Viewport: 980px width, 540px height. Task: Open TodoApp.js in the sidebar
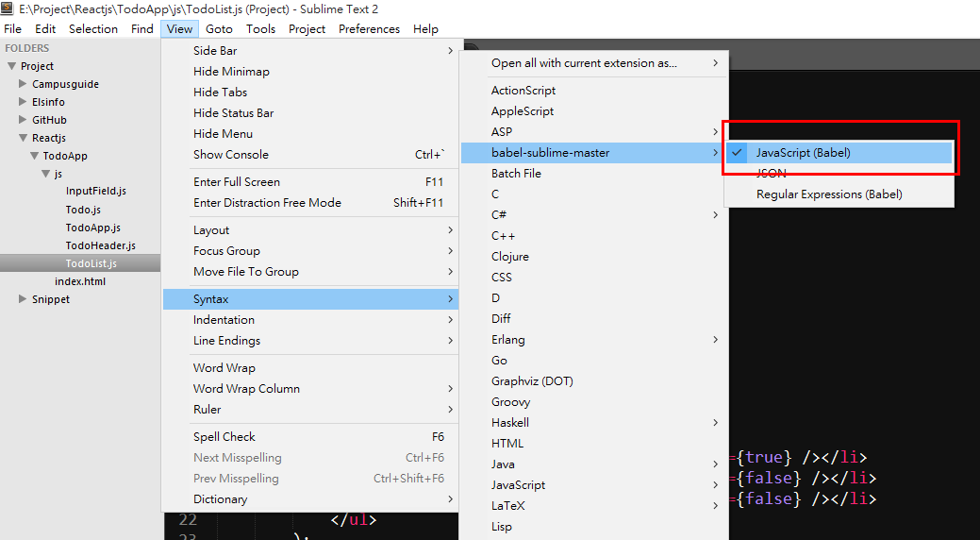(93, 228)
